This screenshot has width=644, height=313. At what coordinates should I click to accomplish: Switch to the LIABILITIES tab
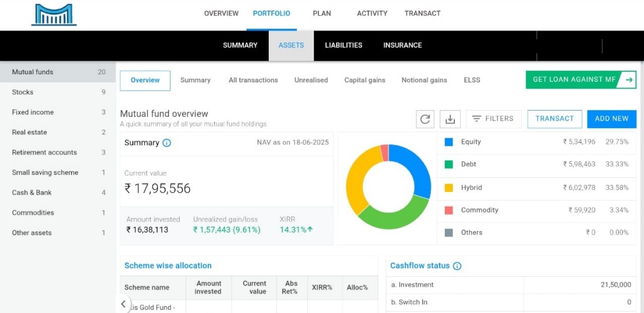(344, 46)
